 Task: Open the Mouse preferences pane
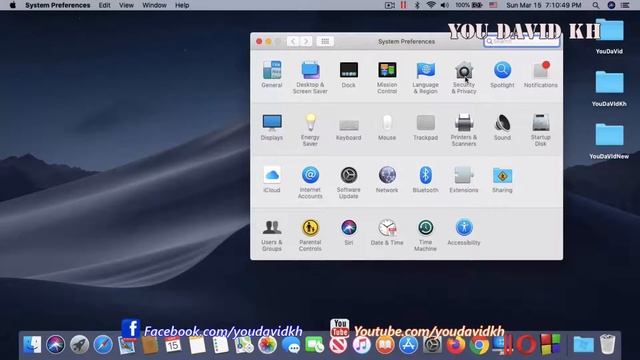(387, 127)
